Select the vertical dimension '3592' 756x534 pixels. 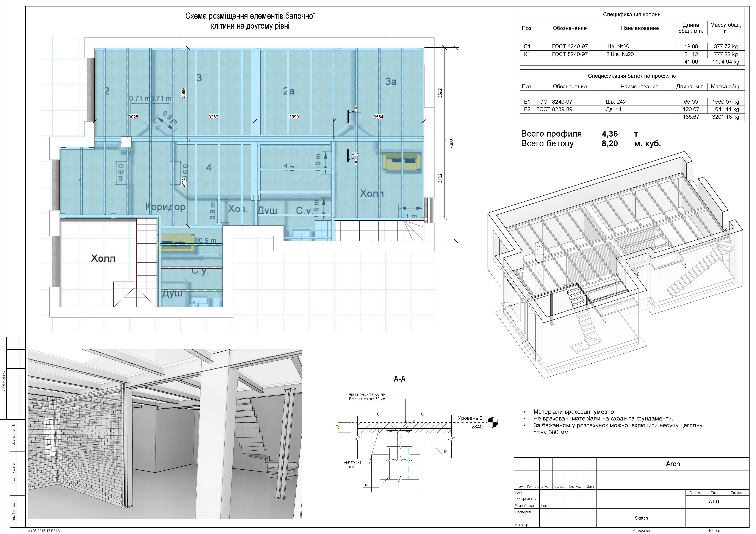point(440,93)
